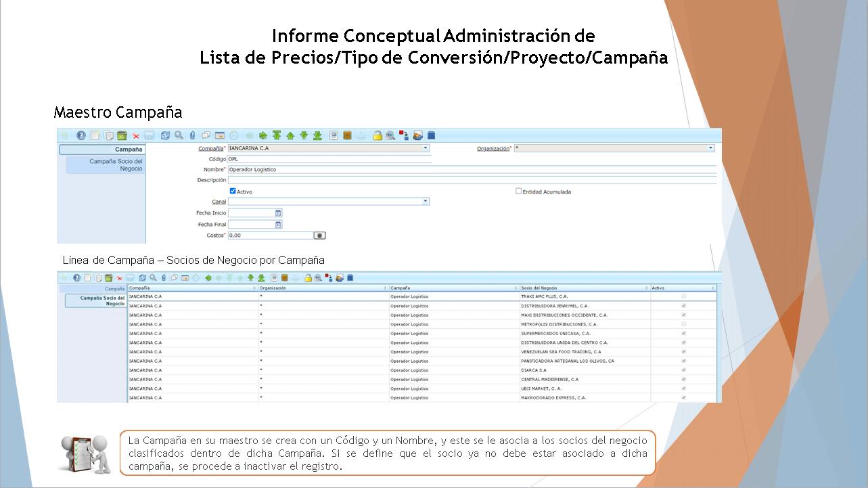The height and width of the screenshot is (488, 868).
Task: Create new record in upper Campaña toolbar
Action: point(95,135)
